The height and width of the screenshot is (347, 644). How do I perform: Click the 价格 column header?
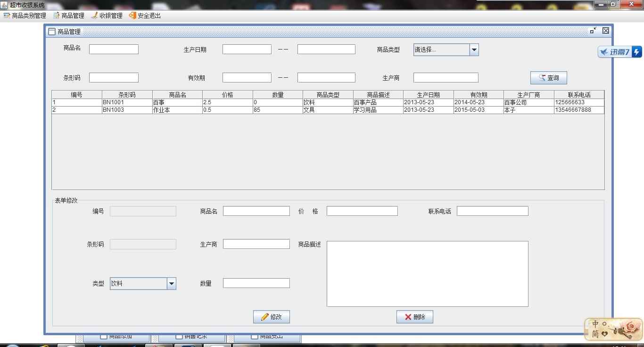(x=228, y=95)
